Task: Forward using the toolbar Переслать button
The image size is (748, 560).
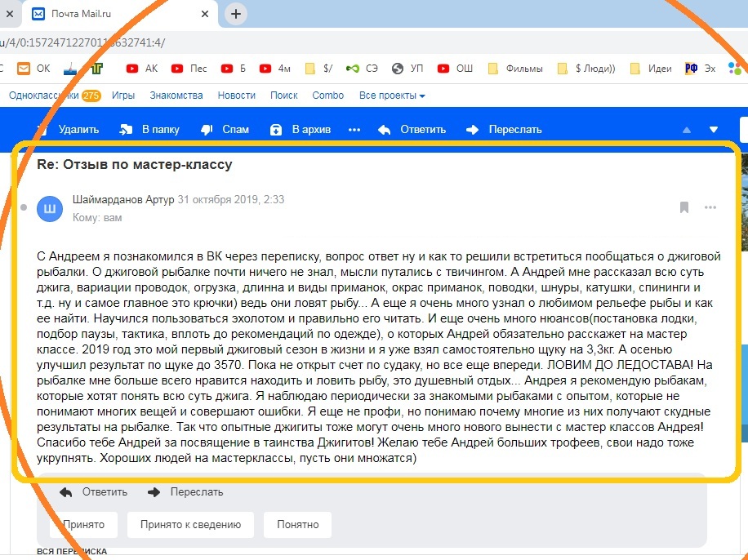Action: (x=504, y=130)
